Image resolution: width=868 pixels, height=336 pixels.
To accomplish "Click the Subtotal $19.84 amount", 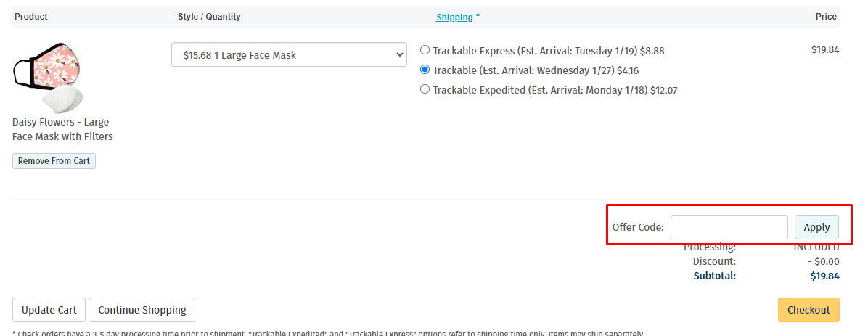I will click(825, 276).
